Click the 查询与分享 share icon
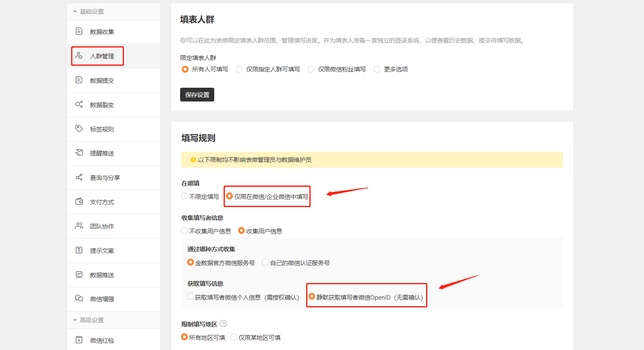Screen dimensions: 644x350 point(79,177)
